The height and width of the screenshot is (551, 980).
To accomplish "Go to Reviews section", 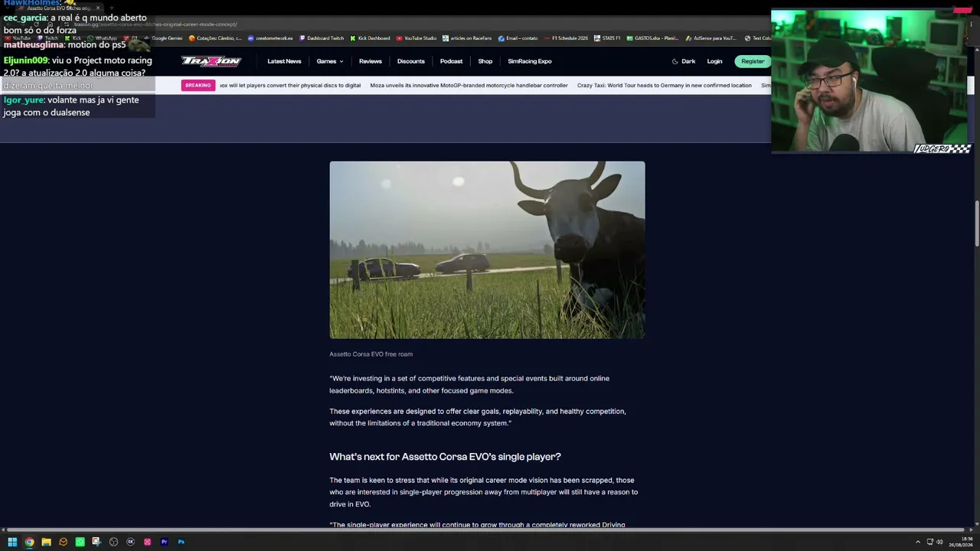I will click(371, 61).
